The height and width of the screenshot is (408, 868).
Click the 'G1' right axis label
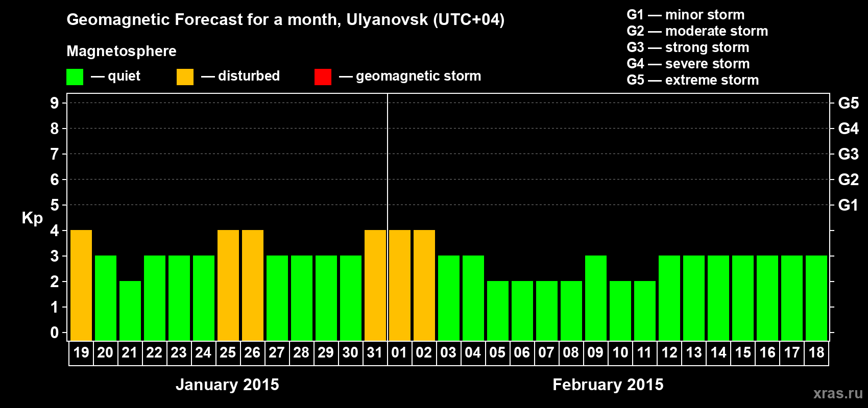coord(849,205)
